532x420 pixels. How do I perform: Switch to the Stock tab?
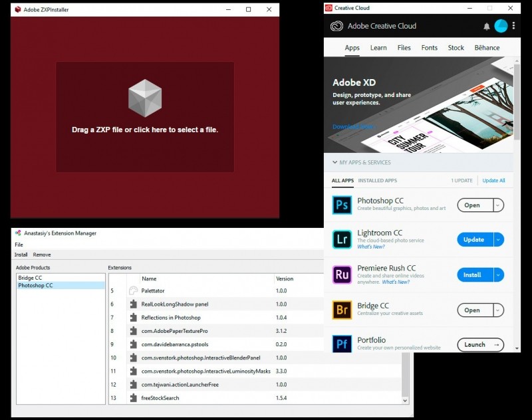pyautogui.click(x=456, y=48)
